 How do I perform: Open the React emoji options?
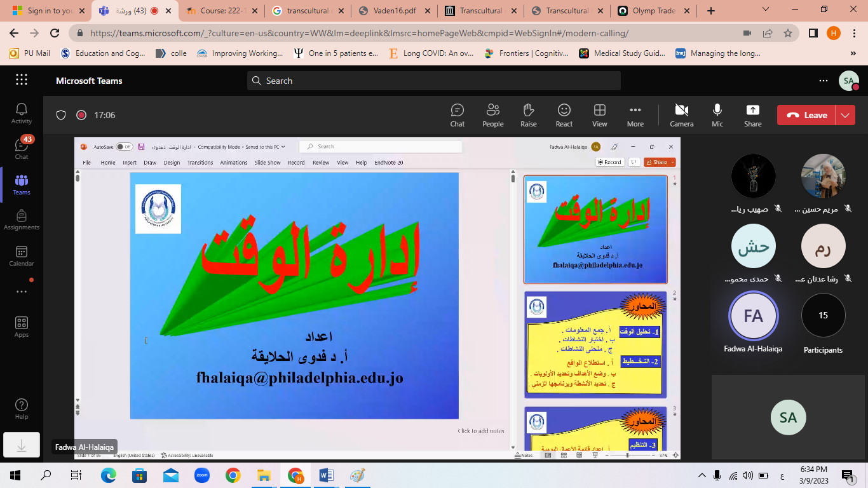click(x=564, y=115)
